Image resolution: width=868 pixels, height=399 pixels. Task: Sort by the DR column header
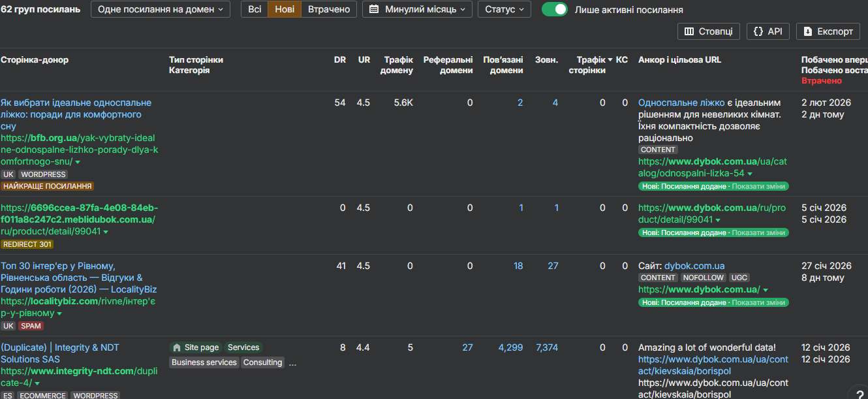pos(340,60)
